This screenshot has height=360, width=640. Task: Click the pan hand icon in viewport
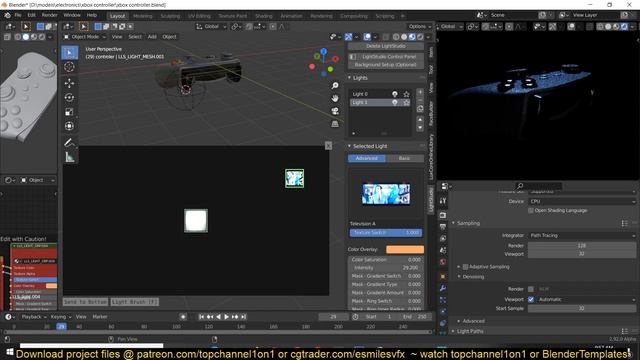click(x=335, y=98)
